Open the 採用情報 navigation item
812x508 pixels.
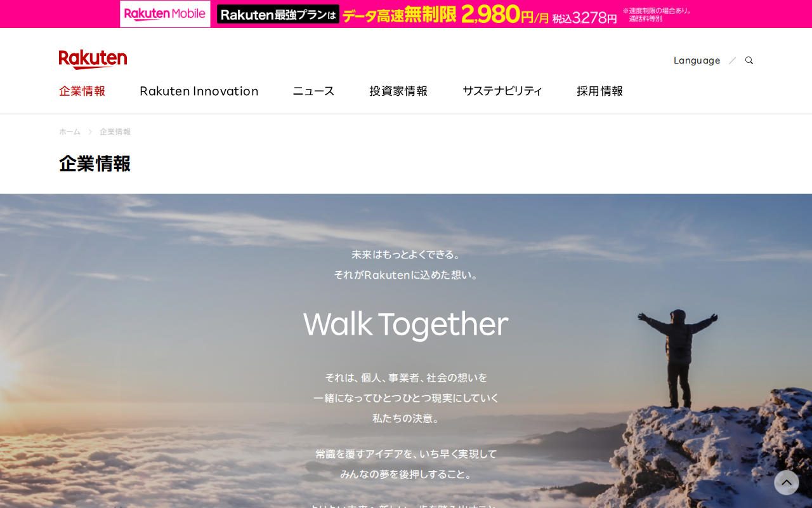point(600,91)
